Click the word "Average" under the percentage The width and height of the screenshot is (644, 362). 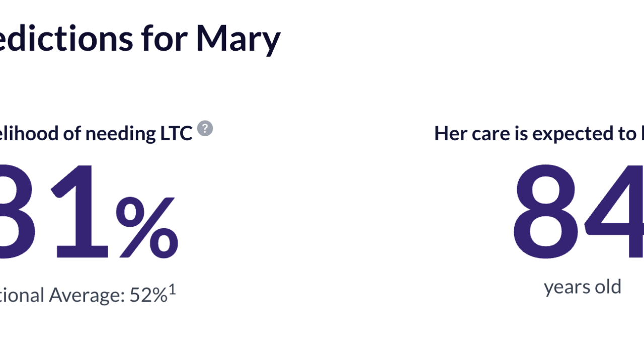87,295
